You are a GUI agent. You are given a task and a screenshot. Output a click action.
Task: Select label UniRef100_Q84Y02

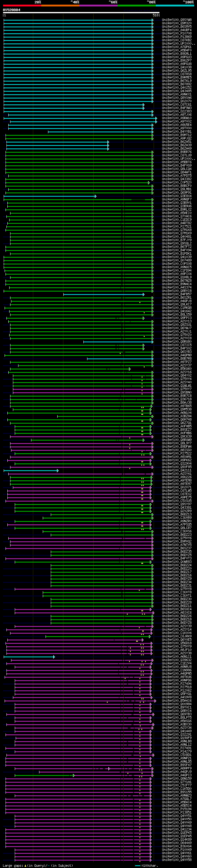click(176, 376)
